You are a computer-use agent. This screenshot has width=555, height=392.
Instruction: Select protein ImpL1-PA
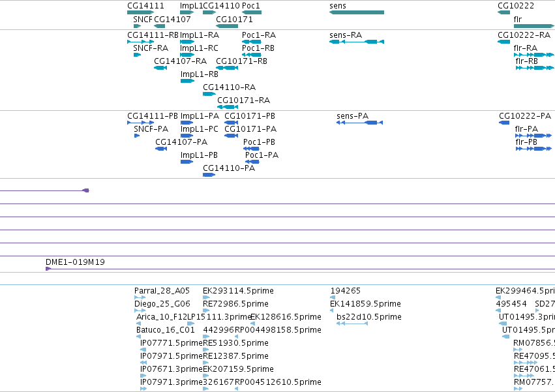point(187,123)
